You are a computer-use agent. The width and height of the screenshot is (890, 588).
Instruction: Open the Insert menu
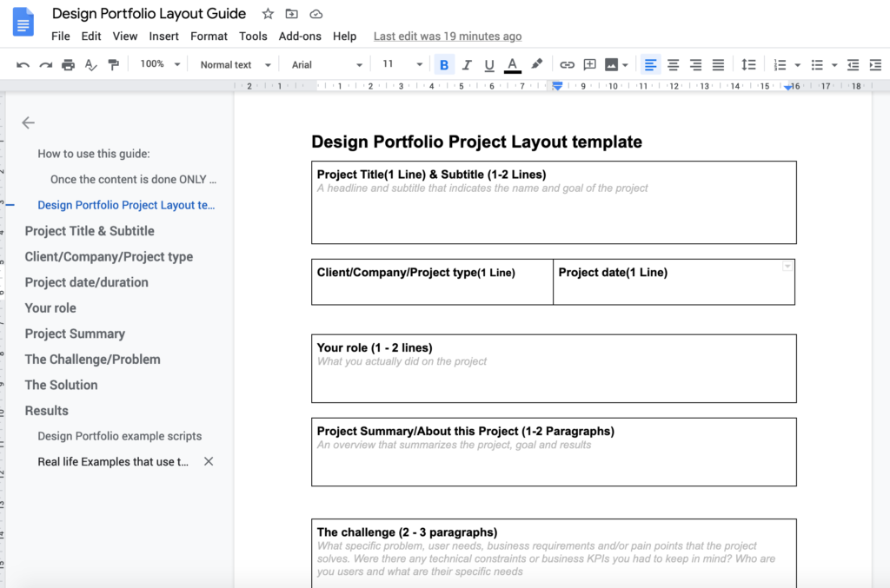163,36
